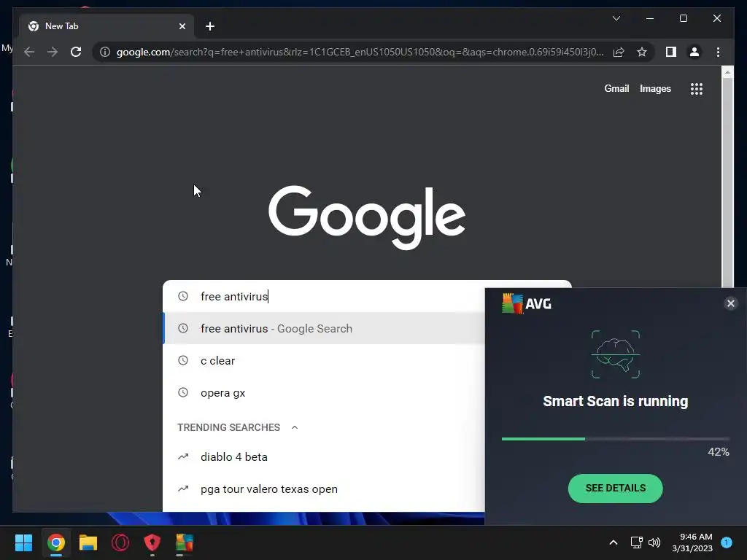
Task: Open a new tab with plus button
Action: (x=210, y=26)
